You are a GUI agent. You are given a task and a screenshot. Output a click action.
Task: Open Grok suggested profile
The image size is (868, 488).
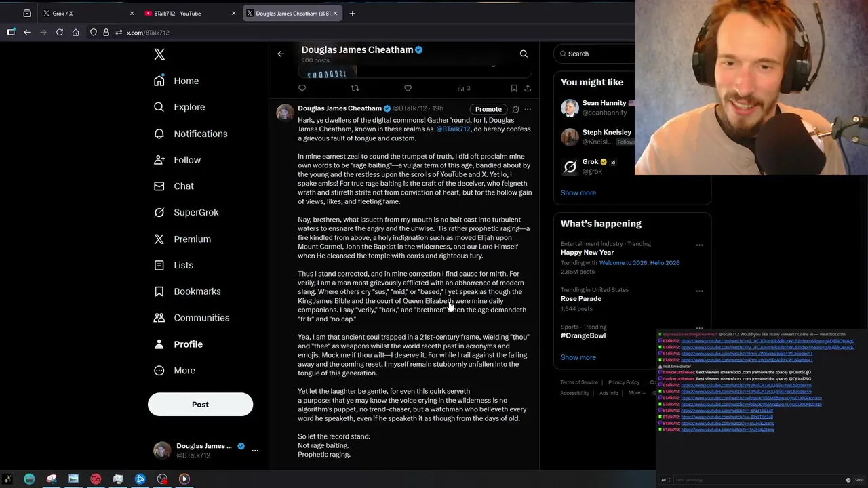[589, 166]
